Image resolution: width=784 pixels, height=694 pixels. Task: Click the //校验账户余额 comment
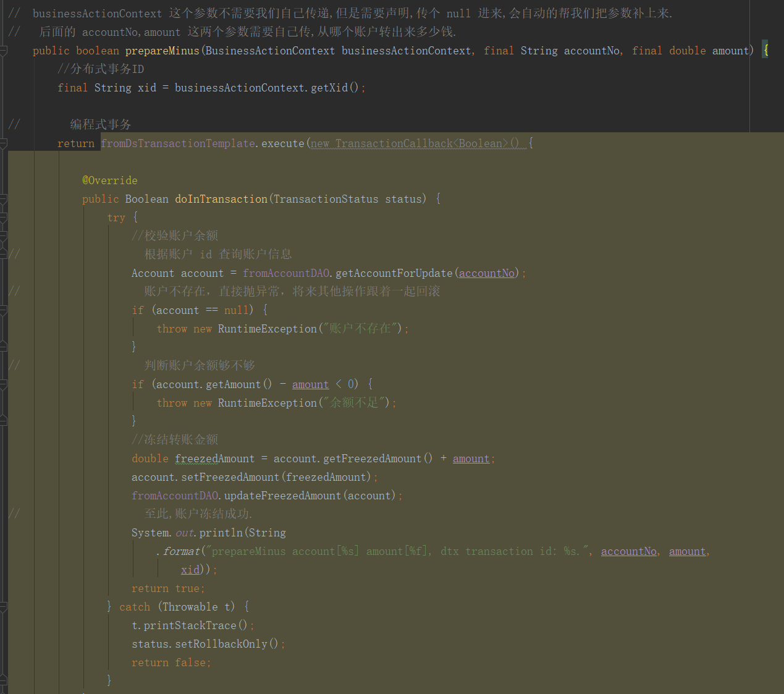point(175,236)
